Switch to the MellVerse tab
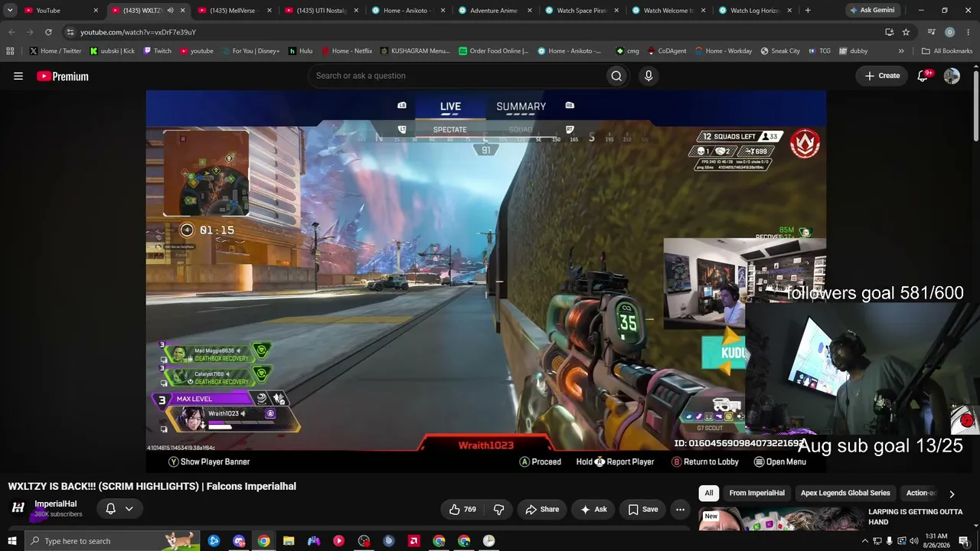 tap(236, 11)
